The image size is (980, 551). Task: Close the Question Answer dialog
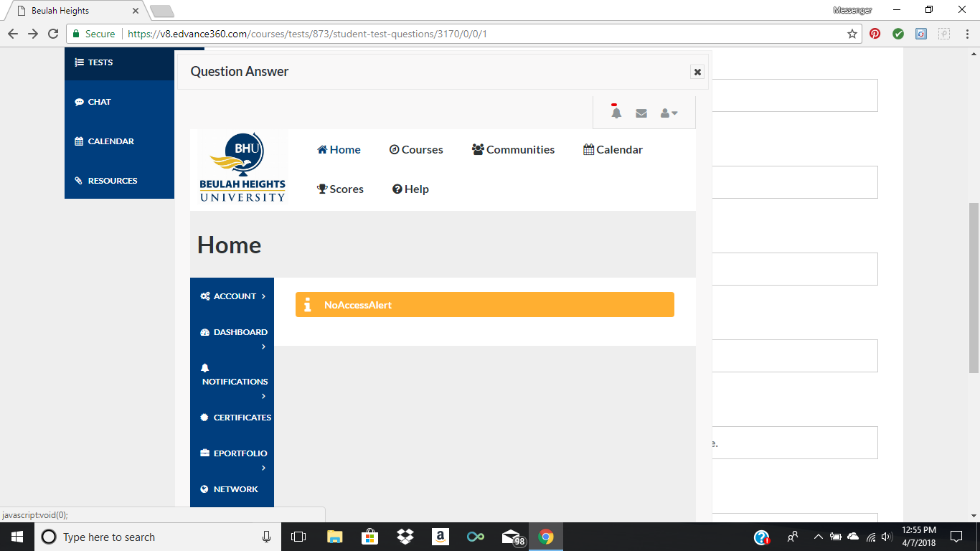(x=697, y=72)
